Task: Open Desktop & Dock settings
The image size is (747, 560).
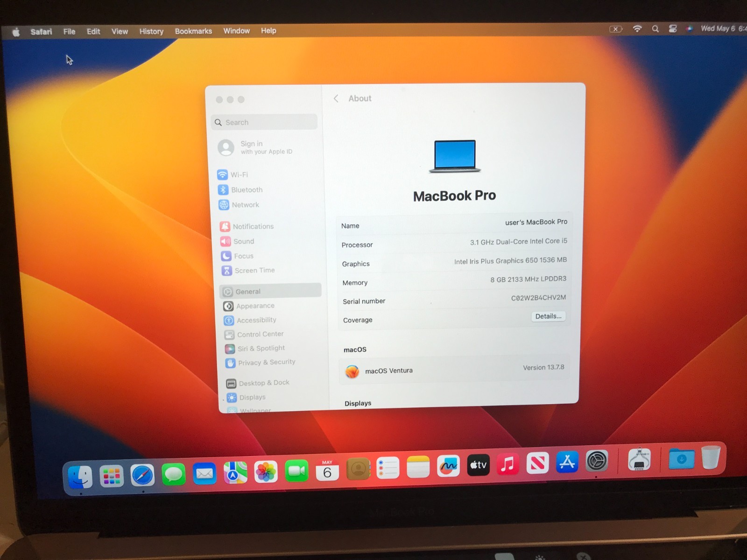Action: [x=258, y=383]
